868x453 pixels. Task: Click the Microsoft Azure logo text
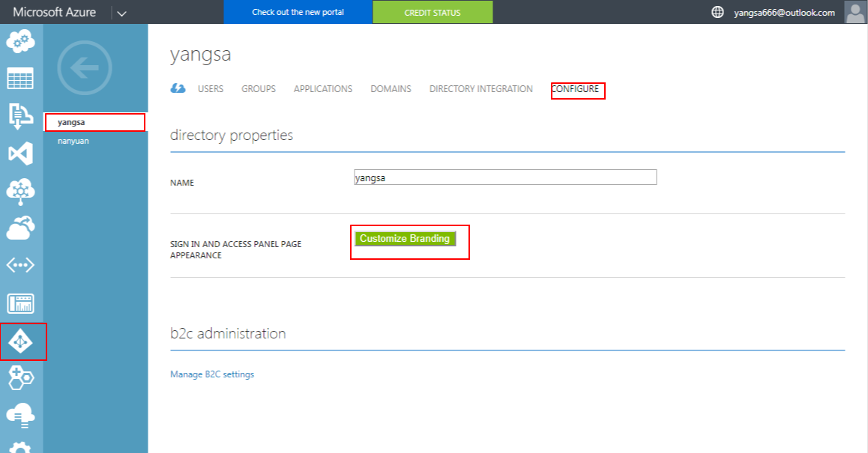click(54, 12)
